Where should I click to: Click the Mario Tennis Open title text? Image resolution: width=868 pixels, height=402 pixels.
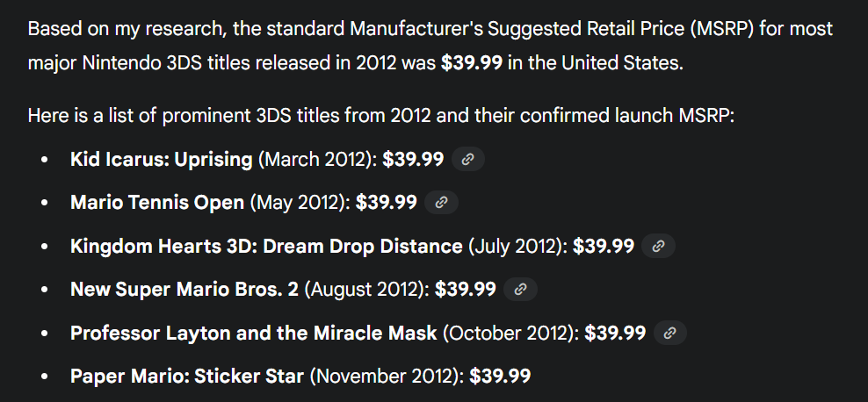(x=157, y=203)
